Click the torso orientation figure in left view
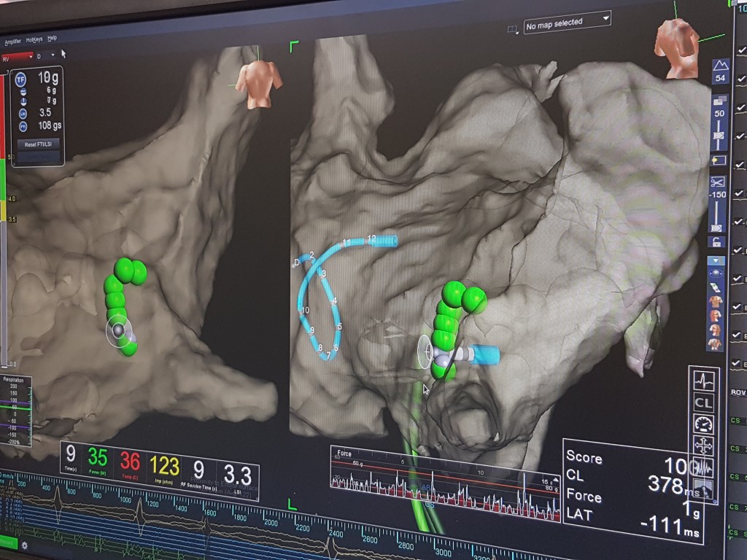The image size is (747, 560). [259, 85]
